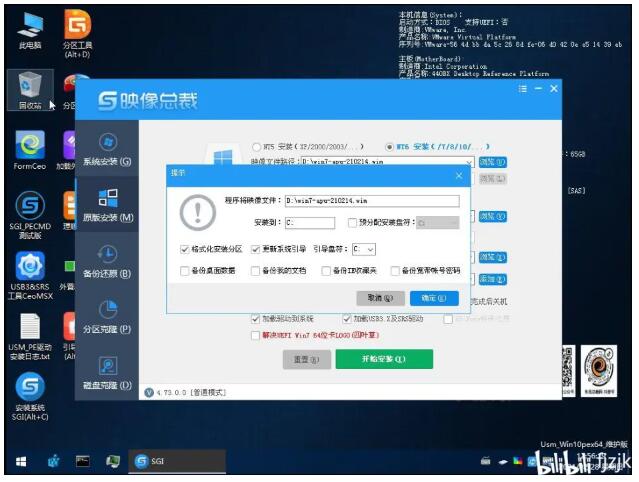Click the 安装到 drive input field
This screenshot has width=639, height=482.
[x=311, y=222]
